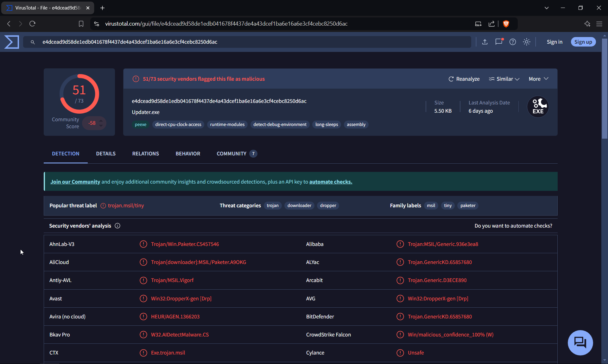Click the downloader threat category chip
This screenshot has height=364, width=608.
[299, 205]
